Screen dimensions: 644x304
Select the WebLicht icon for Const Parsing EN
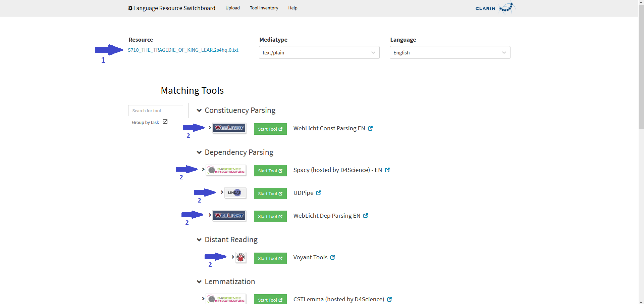[x=229, y=128]
